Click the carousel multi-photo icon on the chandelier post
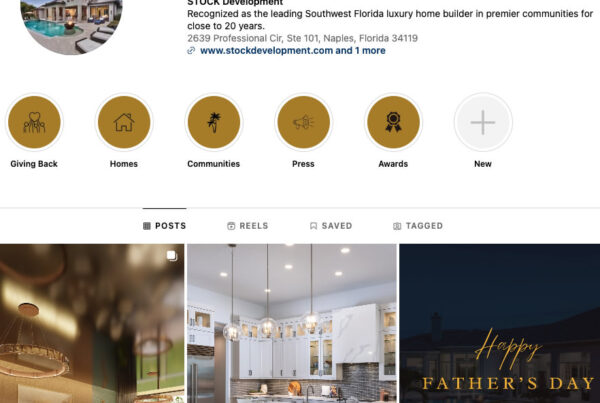This screenshot has height=403, width=600. click(172, 256)
